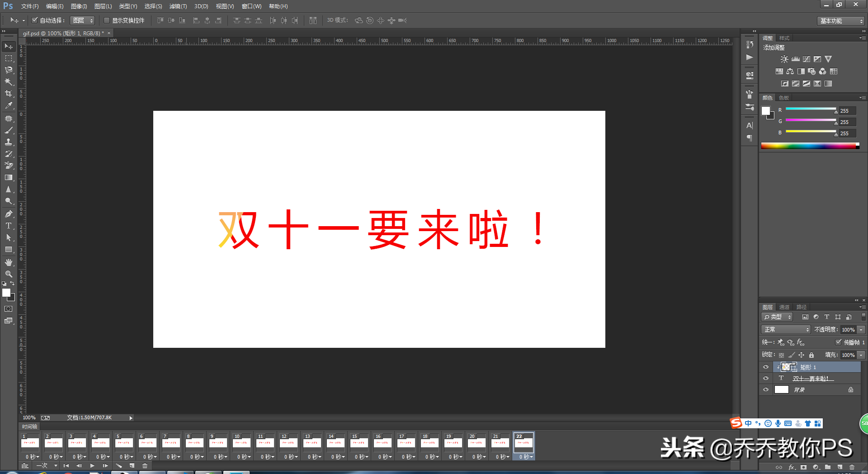Delete the selected layer with the trash icon
Screen dimensions: 868x474
[x=852, y=467]
